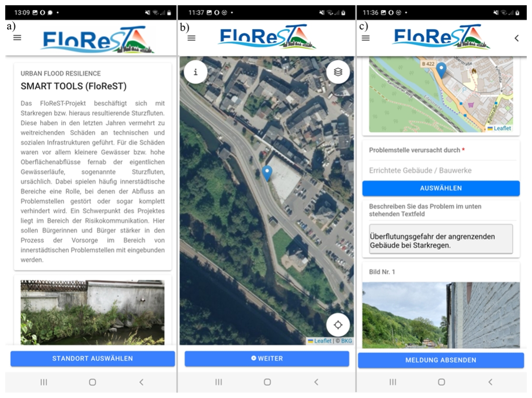Submit report with MELDUNG ABSENDEN

440,360
